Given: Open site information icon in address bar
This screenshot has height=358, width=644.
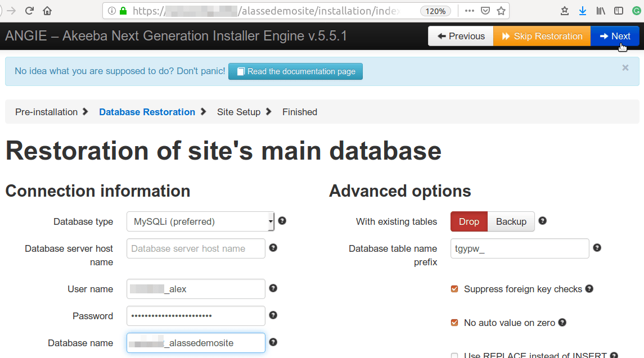Looking at the screenshot, I should pyautogui.click(x=112, y=11).
